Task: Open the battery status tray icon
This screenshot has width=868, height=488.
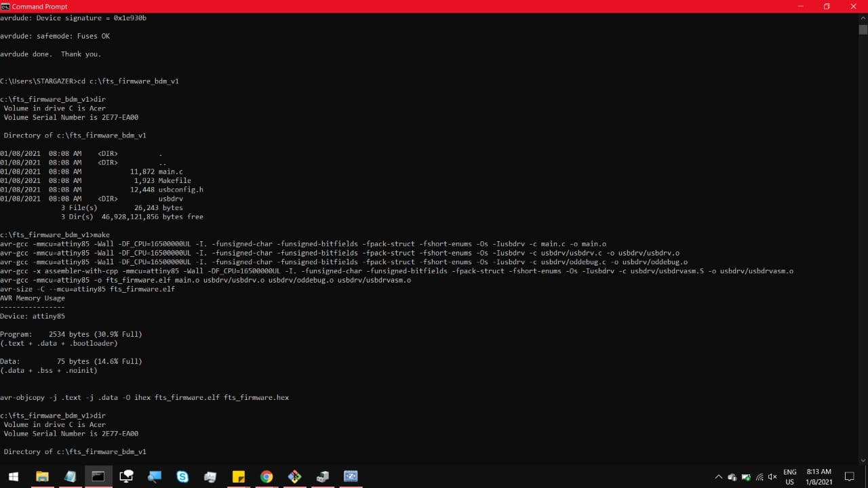Action: tap(746, 477)
